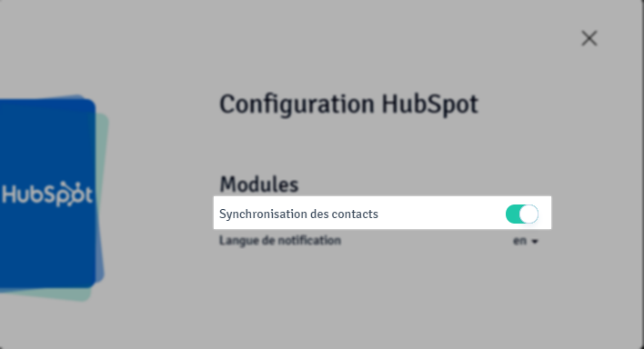The image size is (644, 349).
Task: Disable the Synchronisation des contacts switch
Action: [x=521, y=214]
